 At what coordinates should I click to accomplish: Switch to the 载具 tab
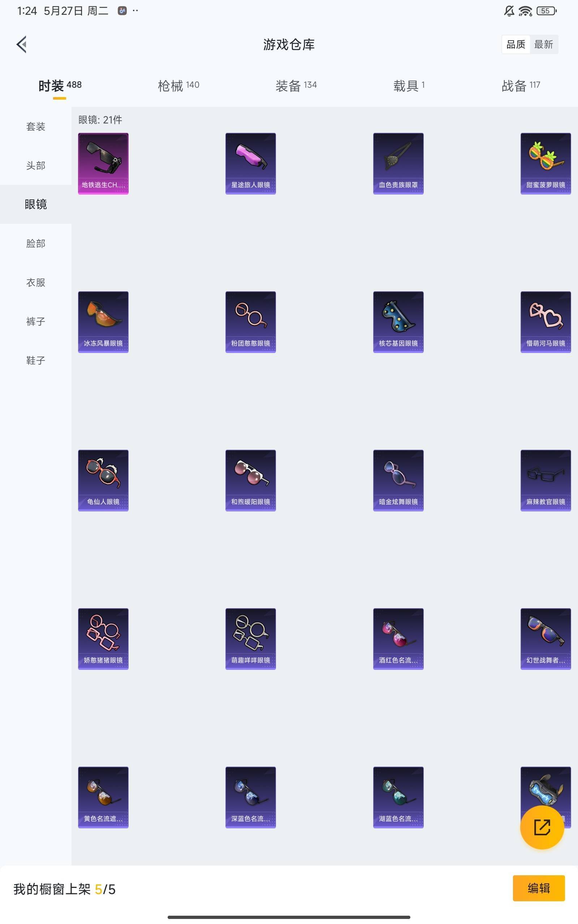[x=409, y=86]
